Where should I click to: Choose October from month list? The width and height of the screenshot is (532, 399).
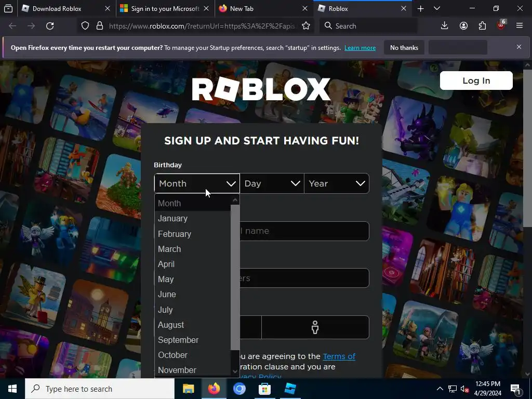(x=193, y=355)
